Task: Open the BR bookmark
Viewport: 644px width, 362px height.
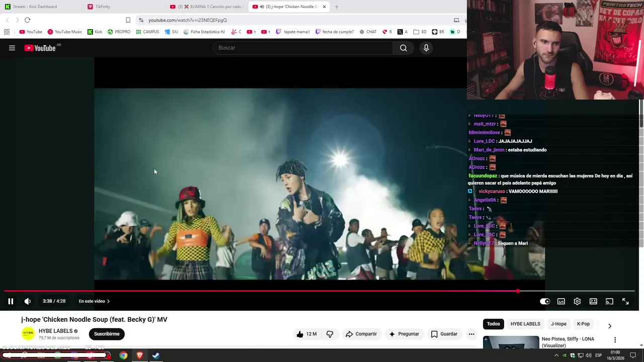Action: pyautogui.click(x=438, y=32)
